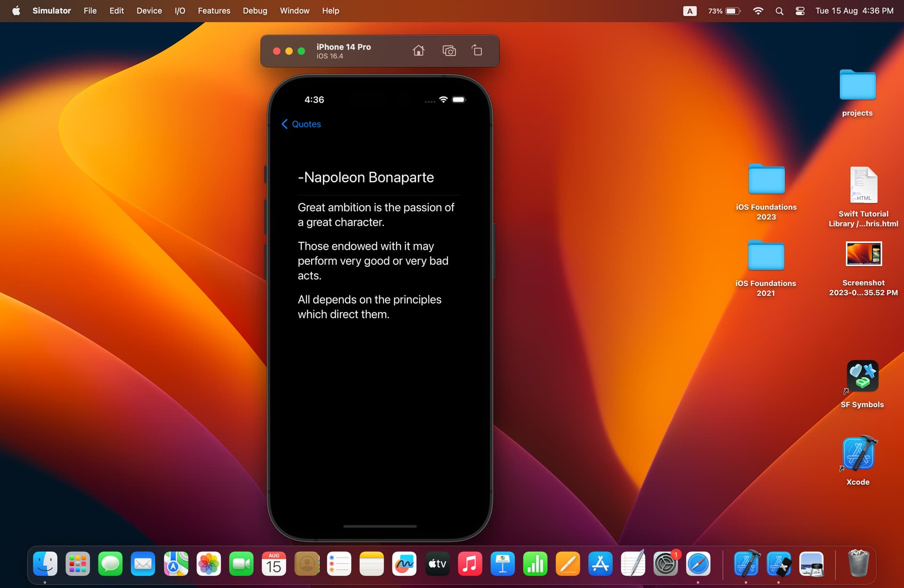Image resolution: width=904 pixels, height=588 pixels.
Task: Open Notes from the Dock
Action: [x=371, y=564]
